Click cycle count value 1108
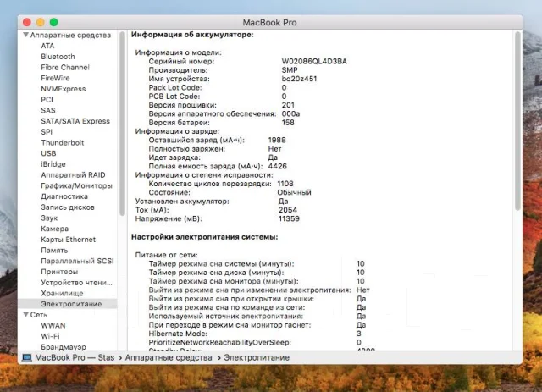 (285, 184)
